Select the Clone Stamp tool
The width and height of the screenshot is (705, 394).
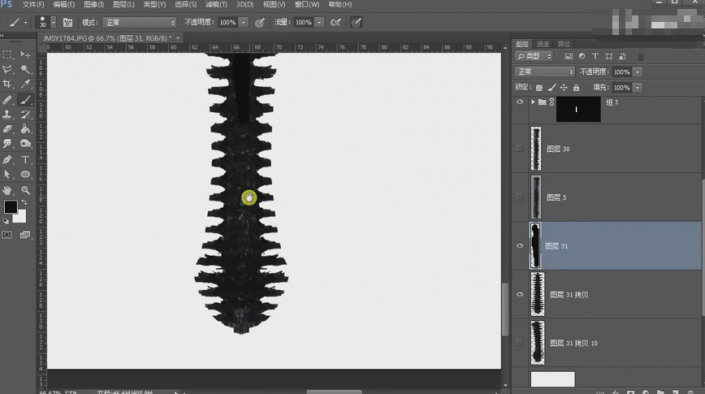pyautogui.click(x=7, y=114)
